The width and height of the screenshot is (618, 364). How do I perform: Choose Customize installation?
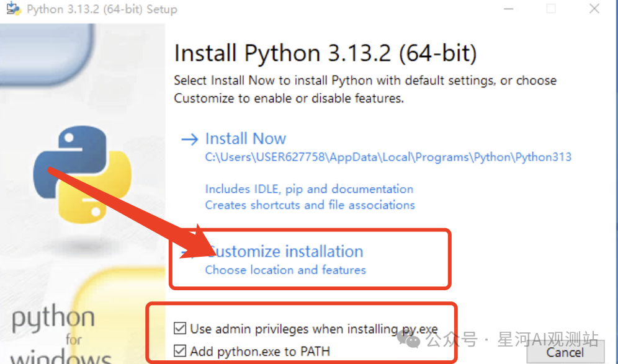tap(284, 251)
